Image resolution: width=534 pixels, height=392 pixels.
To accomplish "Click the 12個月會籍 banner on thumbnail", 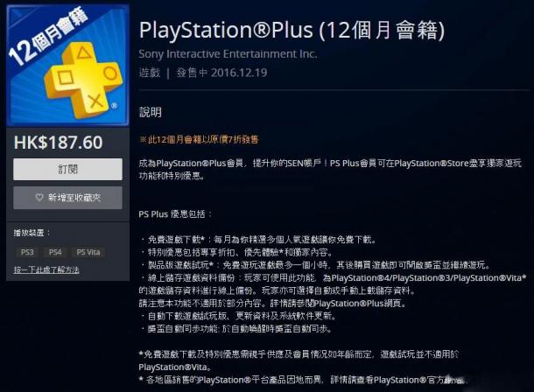I will [47, 37].
